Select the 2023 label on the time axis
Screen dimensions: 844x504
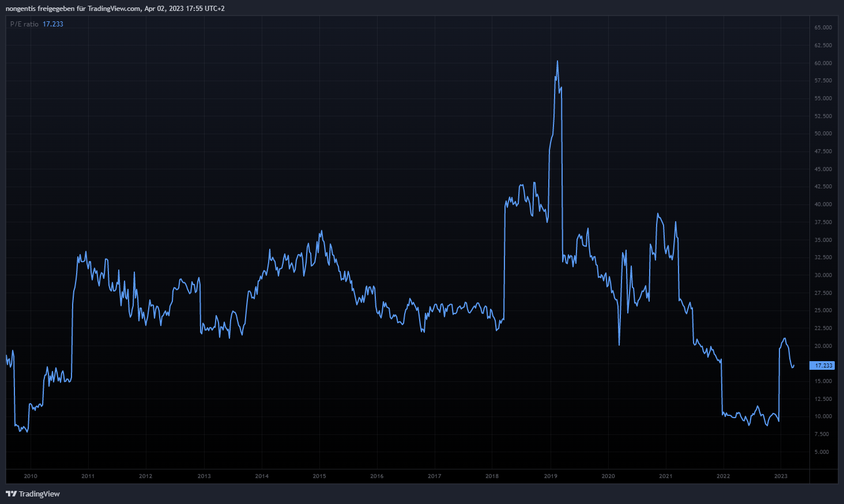tap(781, 476)
